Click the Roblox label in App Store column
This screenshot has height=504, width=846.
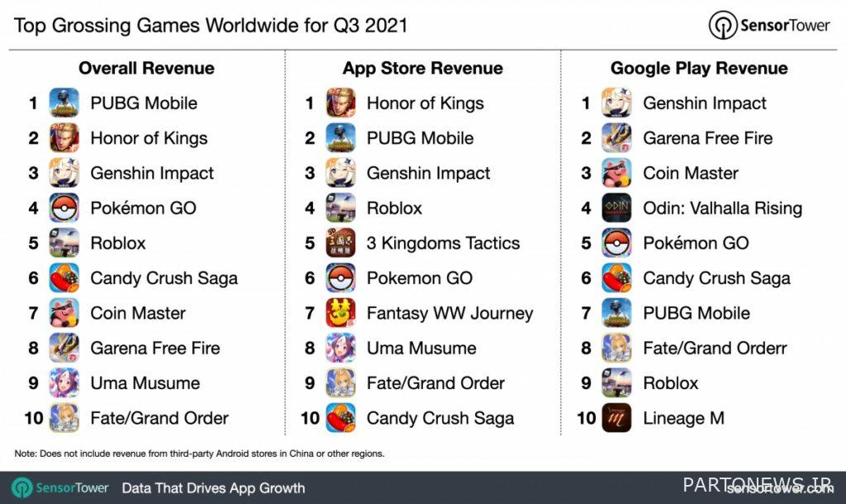coord(394,207)
